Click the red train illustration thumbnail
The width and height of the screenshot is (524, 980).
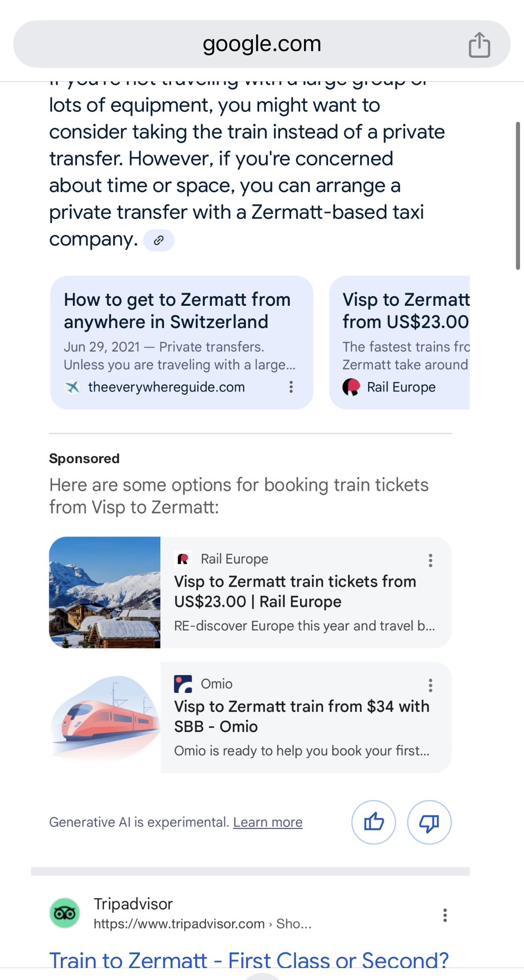click(x=105, y=717)
